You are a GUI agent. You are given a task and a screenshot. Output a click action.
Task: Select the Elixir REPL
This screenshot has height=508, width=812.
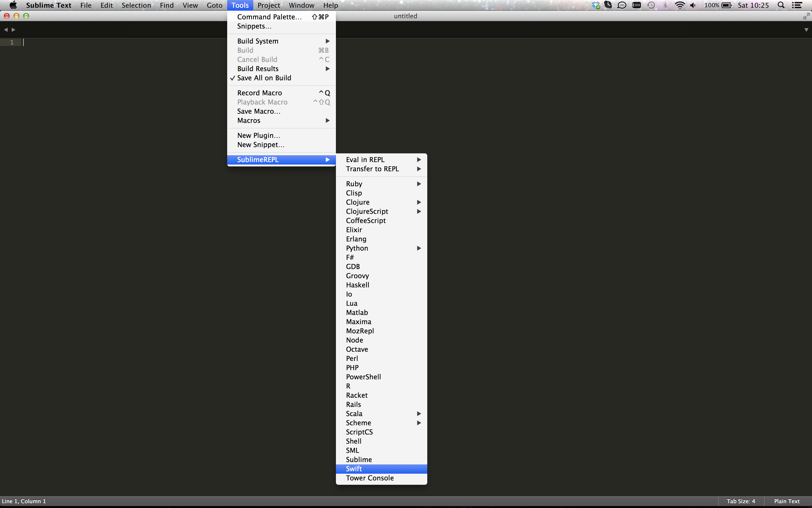(381, 230)
